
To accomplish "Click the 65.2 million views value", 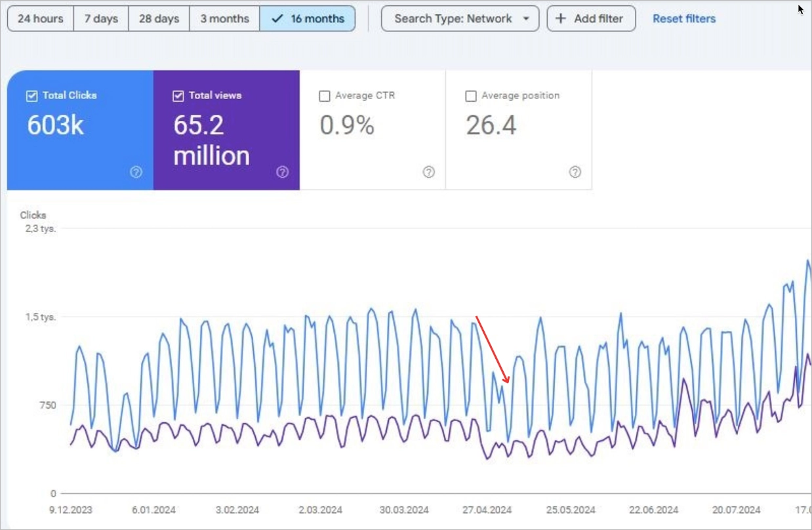I will click(211, 140).
